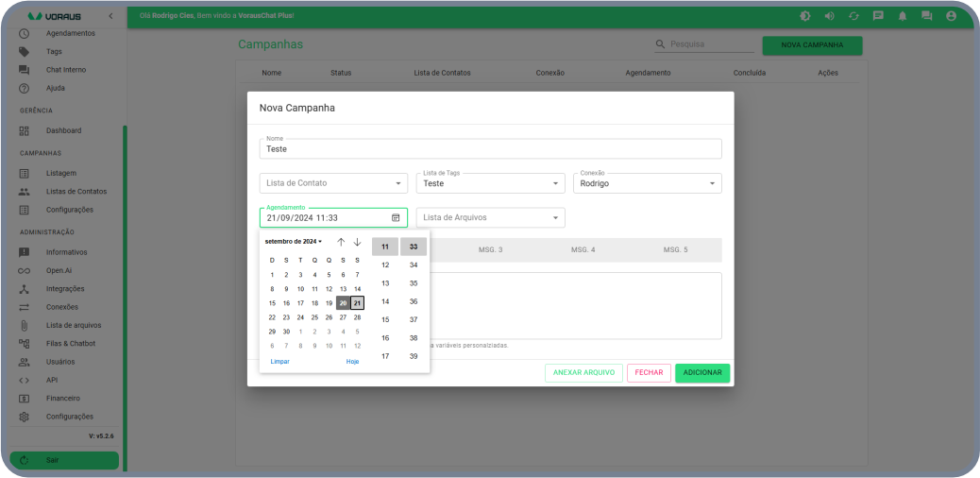
Task: Open the user account profile icon
Action: (x=951, y=16)
